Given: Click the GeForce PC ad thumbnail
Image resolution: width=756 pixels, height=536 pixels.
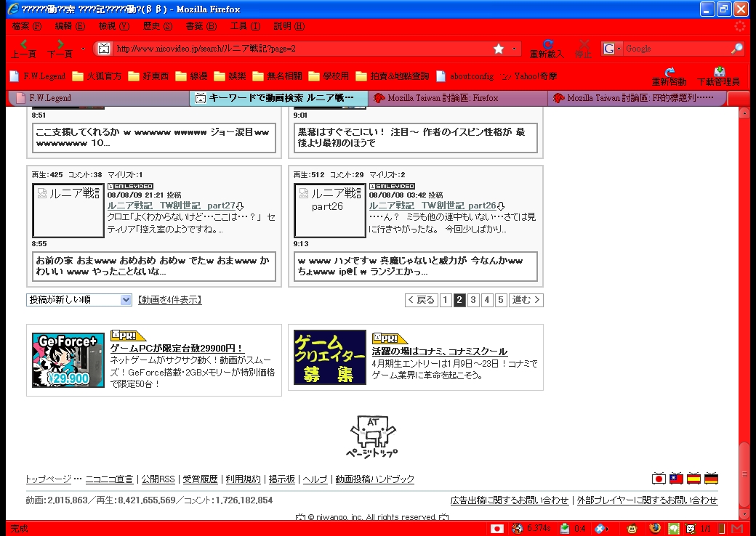Looking at the screenshot, I should (68, 360).
